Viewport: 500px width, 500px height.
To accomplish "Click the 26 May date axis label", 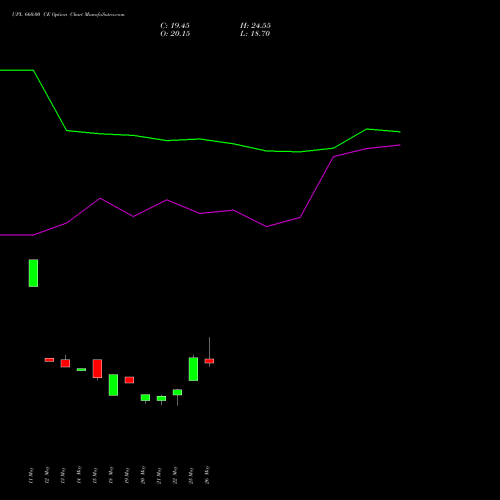I will tap(207, 476).
